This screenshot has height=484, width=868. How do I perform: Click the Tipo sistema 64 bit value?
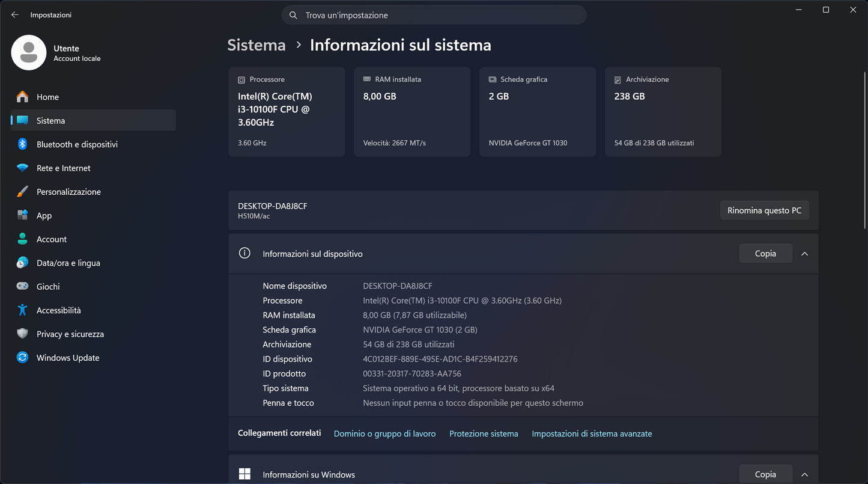click(459, 388)
